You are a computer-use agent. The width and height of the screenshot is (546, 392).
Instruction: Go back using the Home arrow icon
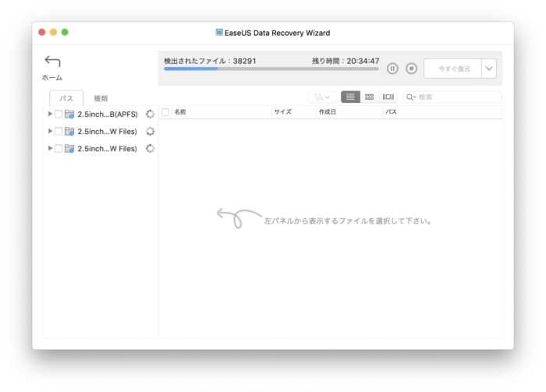[52, 62]
